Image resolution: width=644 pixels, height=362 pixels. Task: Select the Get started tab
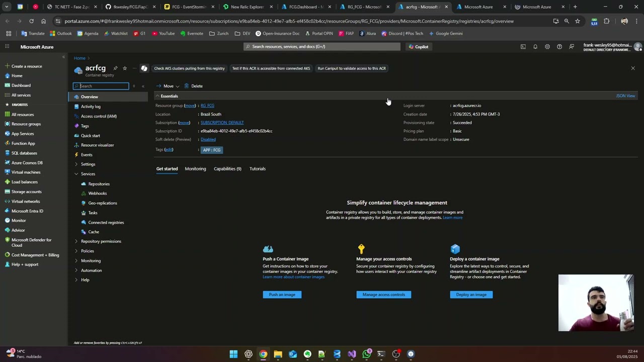tap(167, 169)
